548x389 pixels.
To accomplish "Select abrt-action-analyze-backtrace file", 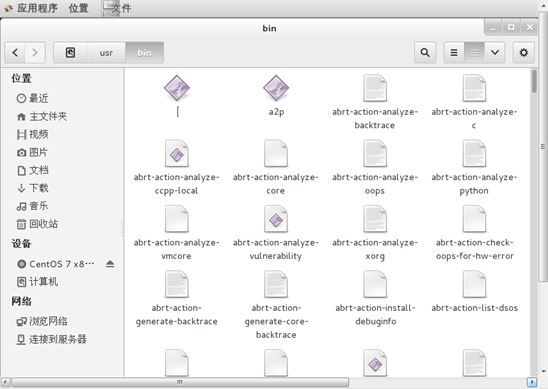I will click(x=375, y=102).
